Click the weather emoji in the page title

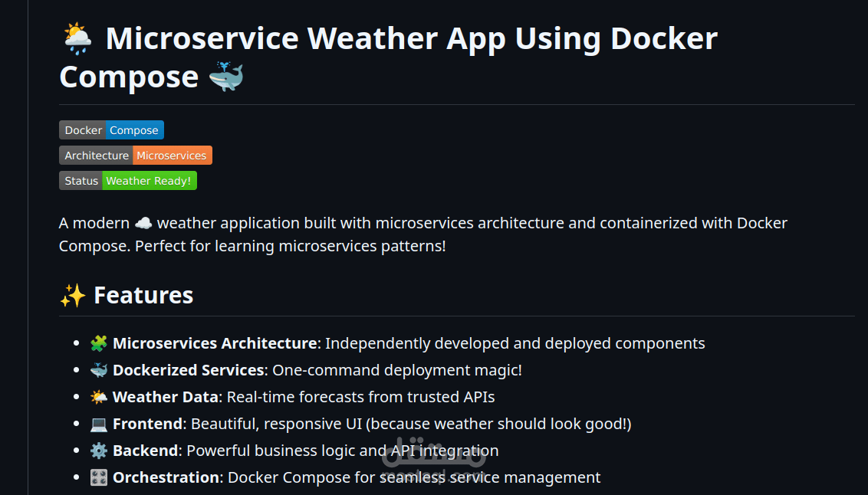click(77, 38)
